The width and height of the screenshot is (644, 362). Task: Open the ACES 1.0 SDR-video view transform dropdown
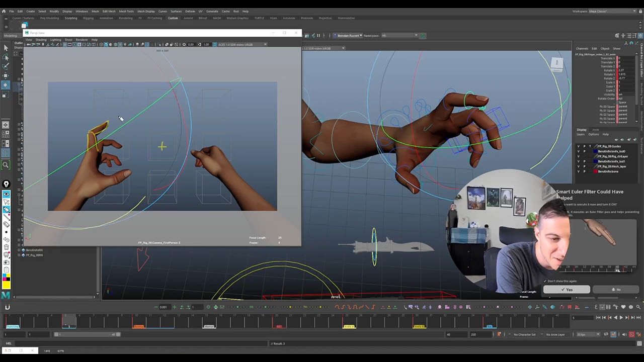coord(241,44)
